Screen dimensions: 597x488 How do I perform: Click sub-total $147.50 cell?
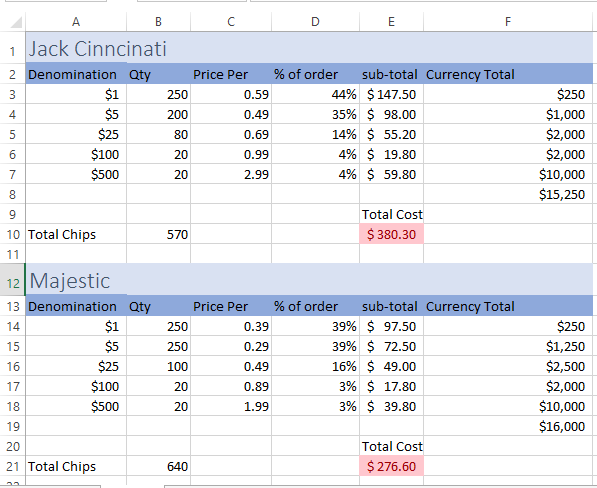(391, 94)
